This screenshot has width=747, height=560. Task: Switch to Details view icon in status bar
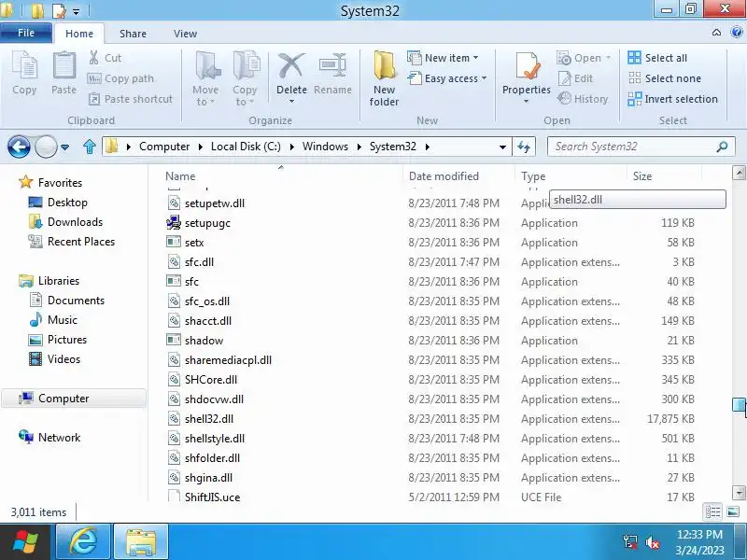tap(713, 512)
